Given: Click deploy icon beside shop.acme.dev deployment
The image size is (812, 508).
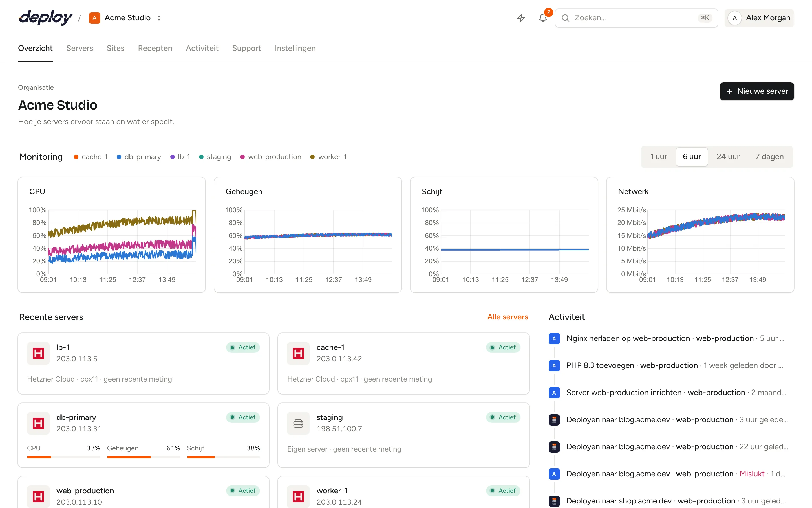Looking at the screenshot, I should 554,501.
